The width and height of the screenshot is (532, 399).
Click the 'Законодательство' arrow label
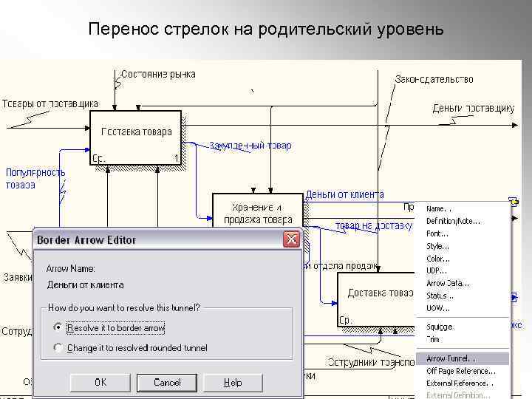click(434, 79)
